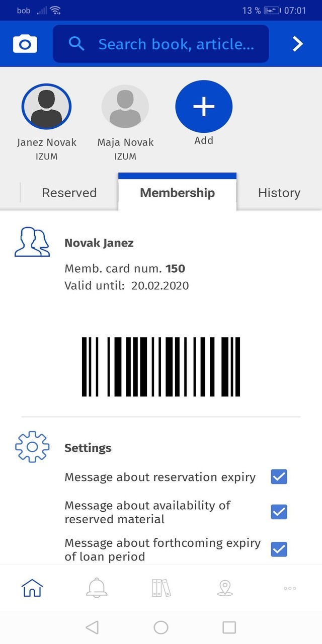Open the books shelf icon

(161, 588)
